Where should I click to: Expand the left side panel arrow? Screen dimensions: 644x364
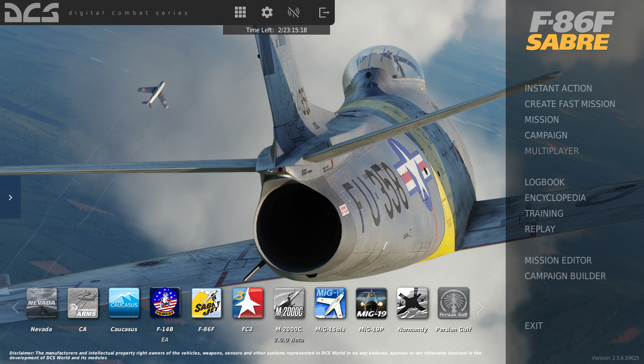[10, 197]
